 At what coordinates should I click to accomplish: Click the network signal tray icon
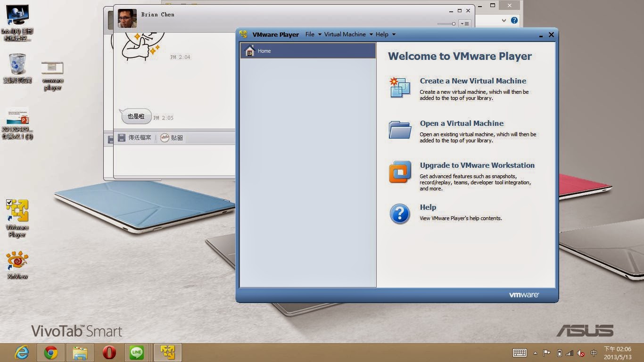pos(570,353)
